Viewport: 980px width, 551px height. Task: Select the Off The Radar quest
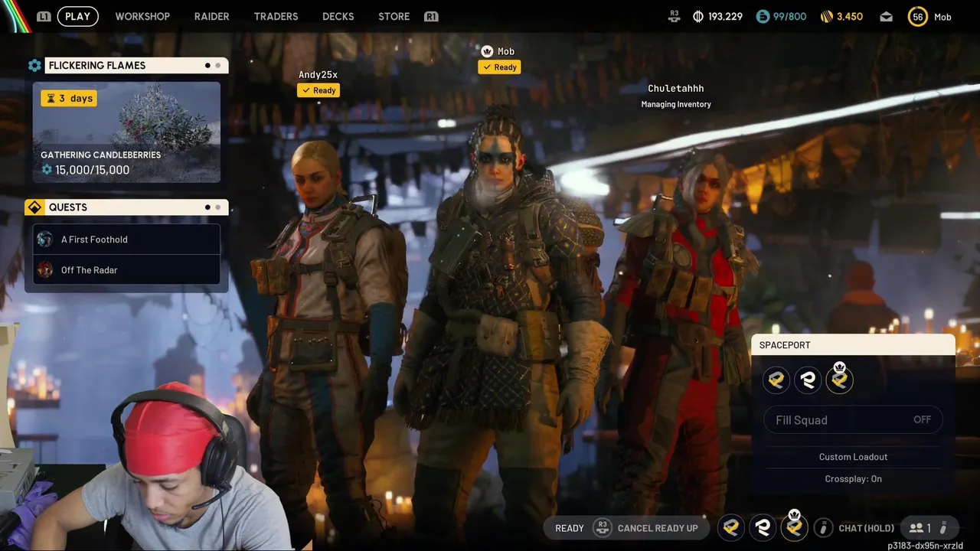coord(126,270)
